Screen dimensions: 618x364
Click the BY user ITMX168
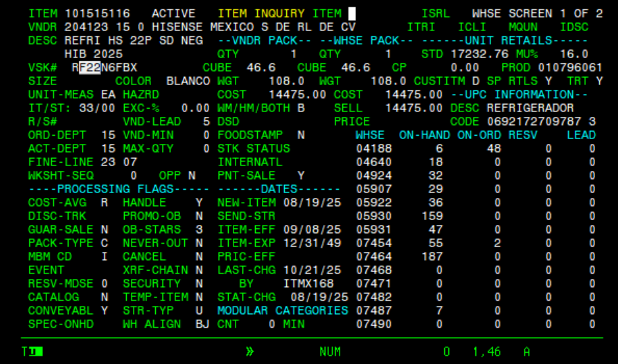[x=308, y=284]
